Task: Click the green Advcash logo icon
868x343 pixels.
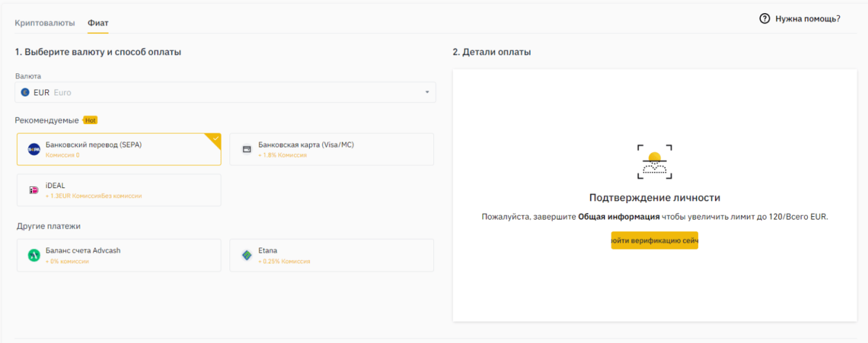Action: (34, 255)
